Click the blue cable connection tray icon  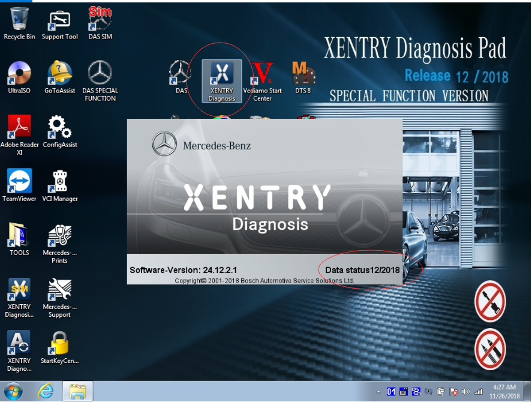[416, 392]
